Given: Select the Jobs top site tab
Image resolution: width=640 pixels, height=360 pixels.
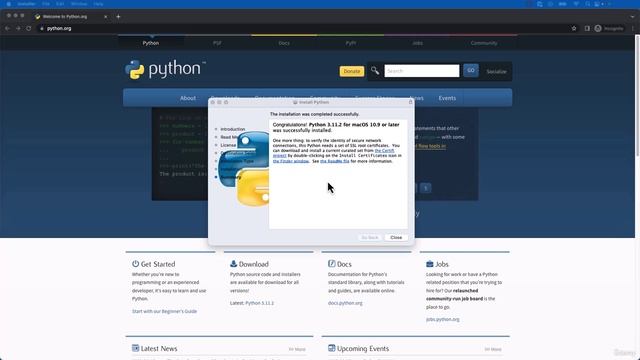Looking at the screenshot, I should pos(417,43).
